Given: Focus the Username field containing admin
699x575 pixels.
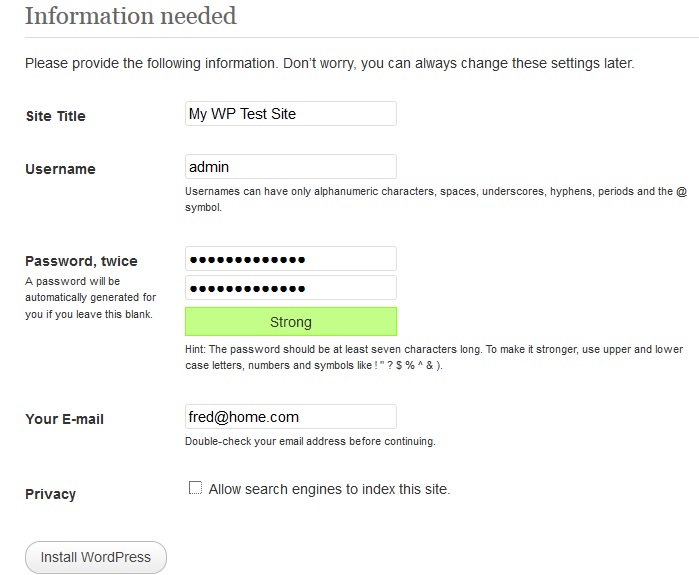Looking at the screenshot, I should 290,167.
